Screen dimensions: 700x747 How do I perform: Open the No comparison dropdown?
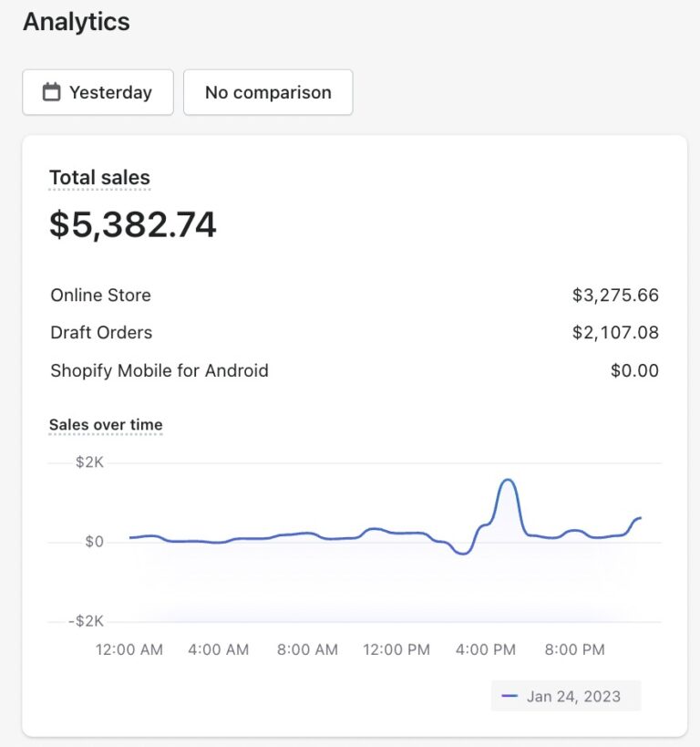coord(268,92)
